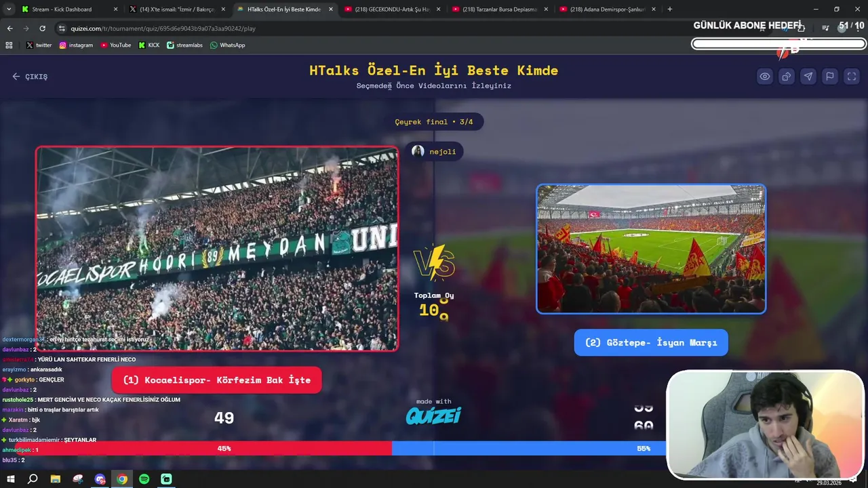Open the instagram bookmark
The image size is (868, 488).
[76, 45]
